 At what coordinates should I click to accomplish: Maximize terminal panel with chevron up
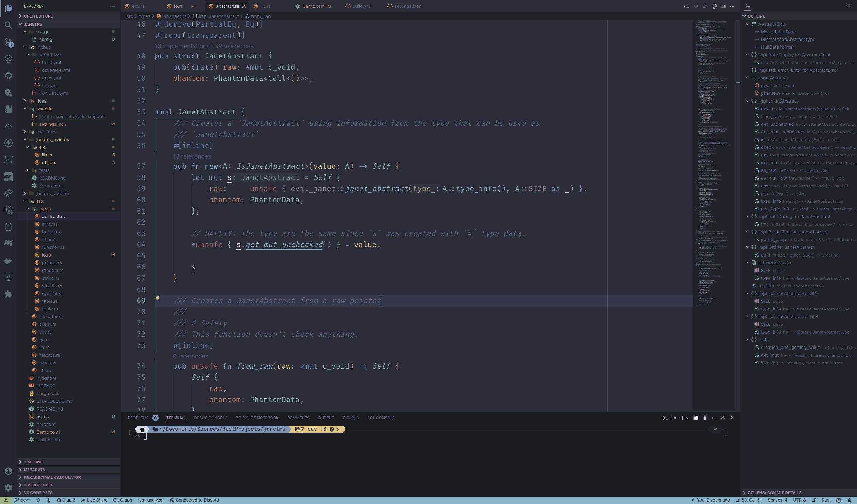pos(723,418)
